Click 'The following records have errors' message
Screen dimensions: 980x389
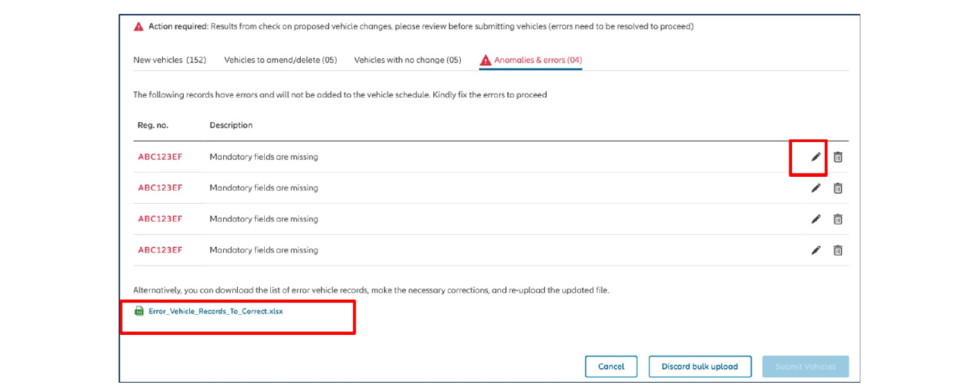pos(340,95)
